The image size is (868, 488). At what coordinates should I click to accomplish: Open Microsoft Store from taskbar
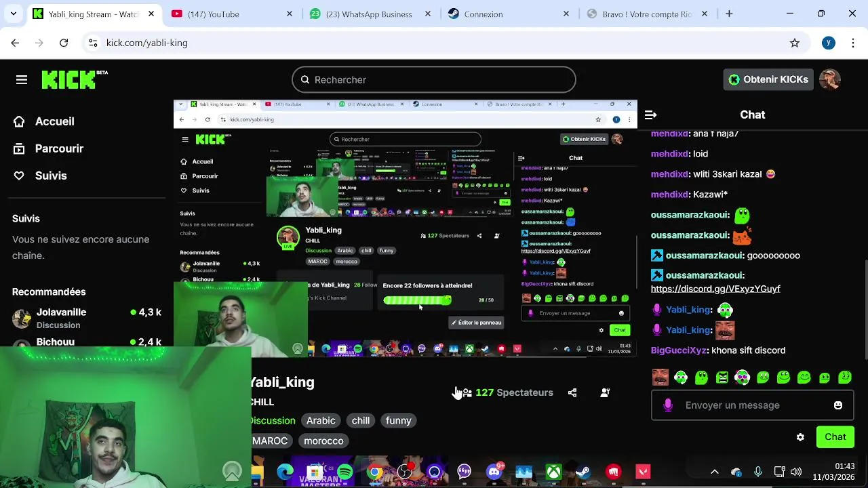tap(315, 472)
